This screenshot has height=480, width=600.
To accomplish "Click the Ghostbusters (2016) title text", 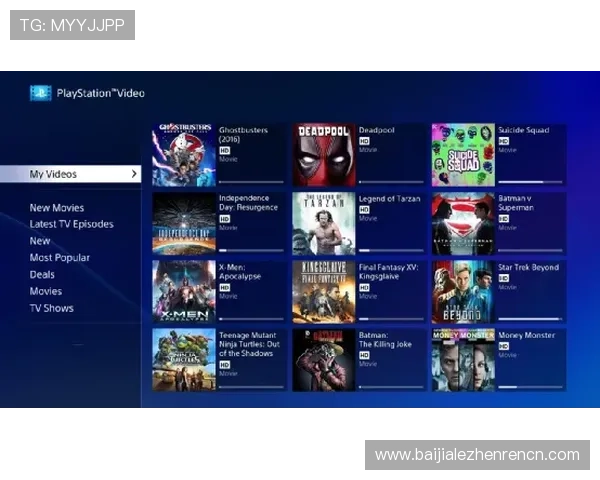I will (243, 134).
